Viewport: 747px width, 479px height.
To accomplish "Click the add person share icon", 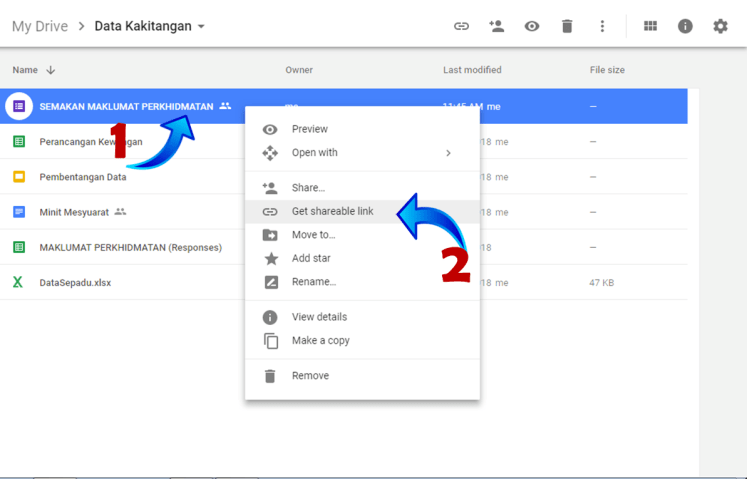I will click(496, 26).
